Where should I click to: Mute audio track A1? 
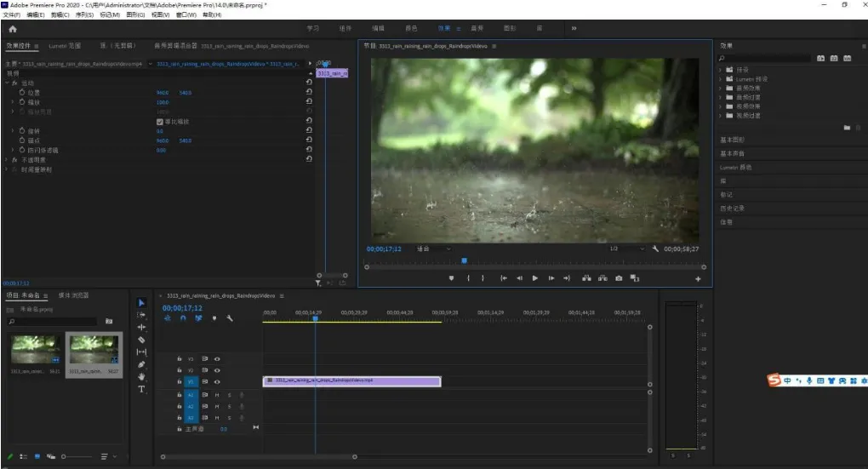point(217,395)
